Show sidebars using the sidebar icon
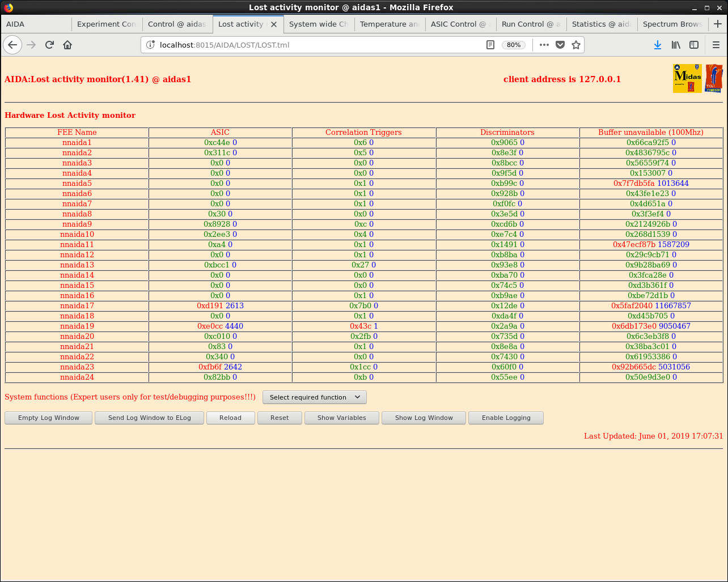Screen dimensions: 728x582 (694, 45)
